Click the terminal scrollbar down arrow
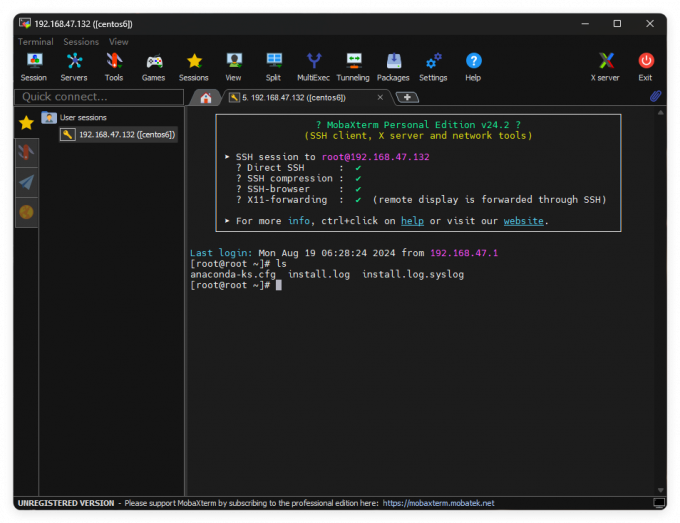The image size is (680, 523). click(660, 490)
